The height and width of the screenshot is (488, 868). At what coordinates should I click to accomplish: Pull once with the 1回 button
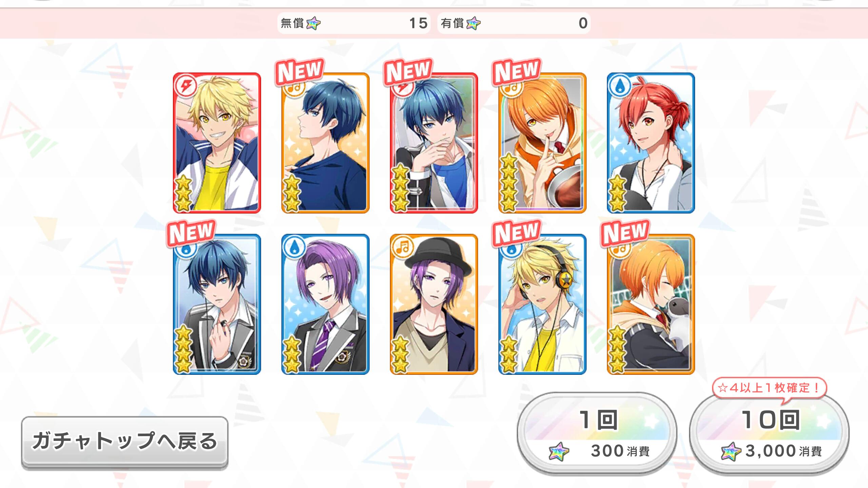tap(597, 434)
